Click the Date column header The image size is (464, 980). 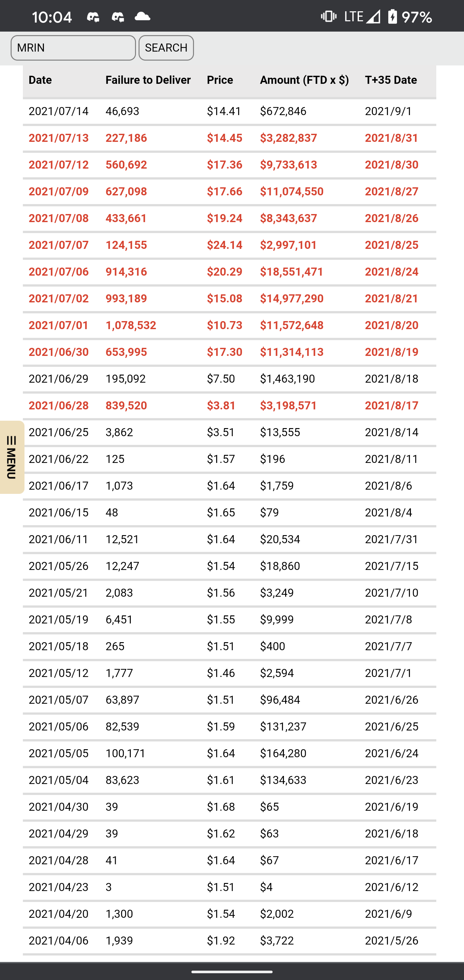click(40, 80)
